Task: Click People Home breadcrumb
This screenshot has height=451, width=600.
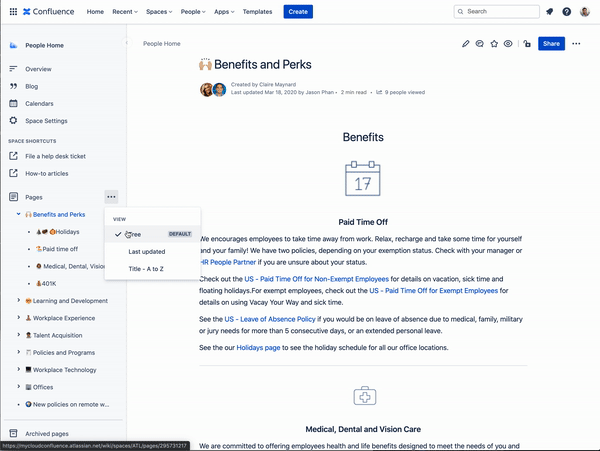Action: coord(161,44)
